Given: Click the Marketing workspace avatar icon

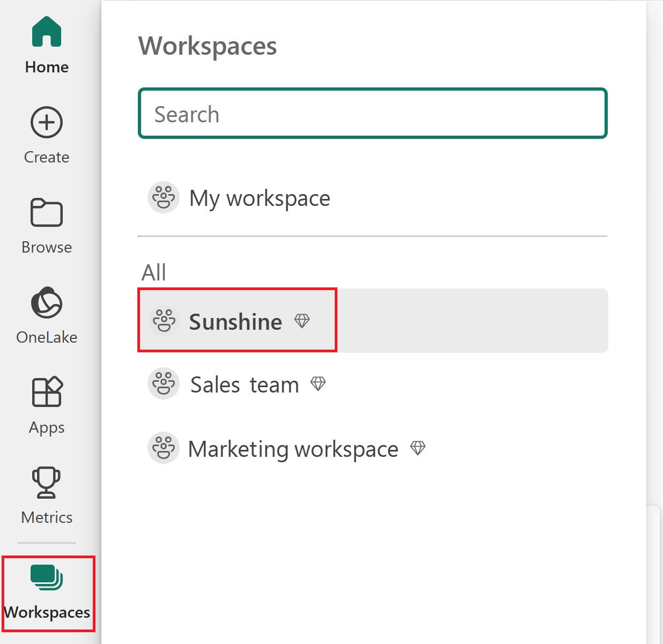Looking at the screenshot, I should click(164, 448).
